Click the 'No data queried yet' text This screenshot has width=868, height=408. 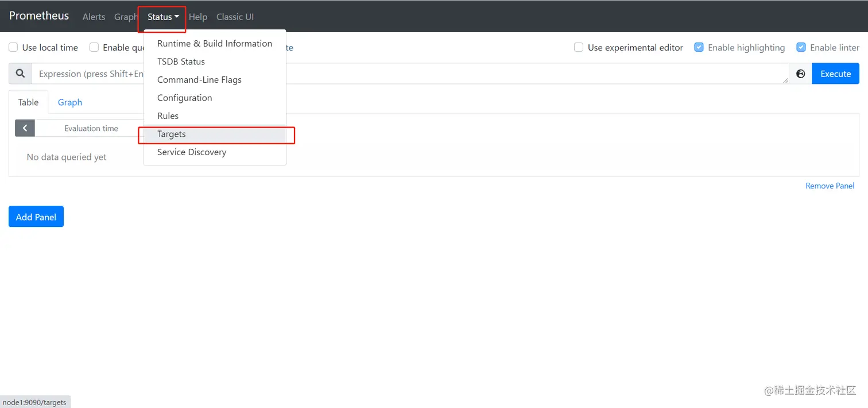pos(67,157)
